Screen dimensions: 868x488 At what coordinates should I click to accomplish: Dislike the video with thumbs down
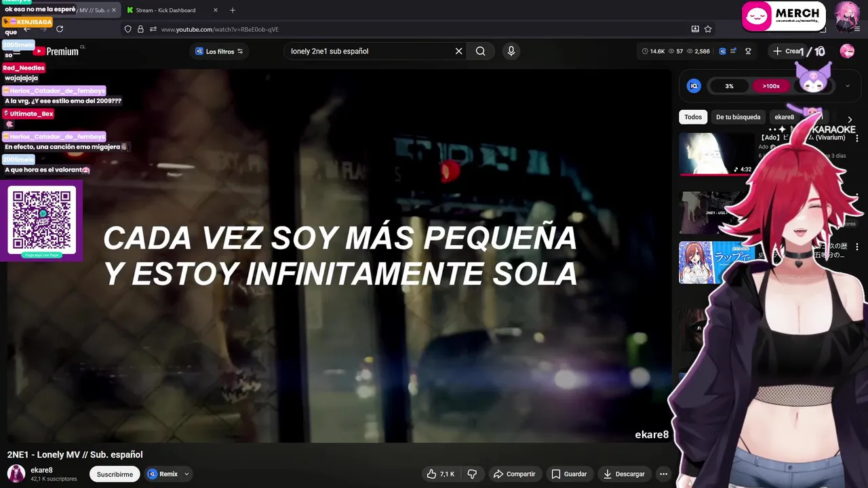coord(473,474)
